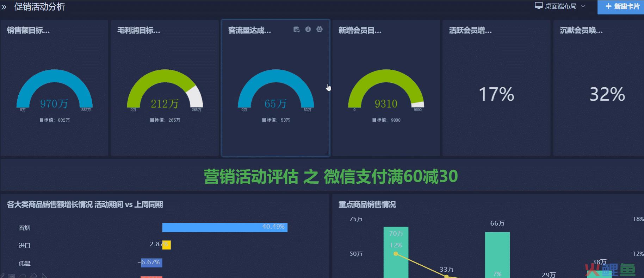Click resize handle corner of 客流量达成 card
Screen dimensions: 644x278
[x=327, y=153]
